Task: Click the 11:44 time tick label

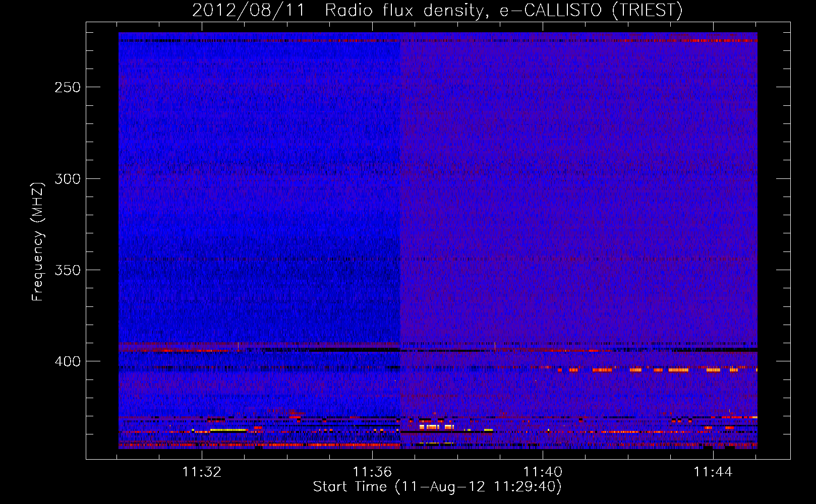Action: tap(713, 472)
